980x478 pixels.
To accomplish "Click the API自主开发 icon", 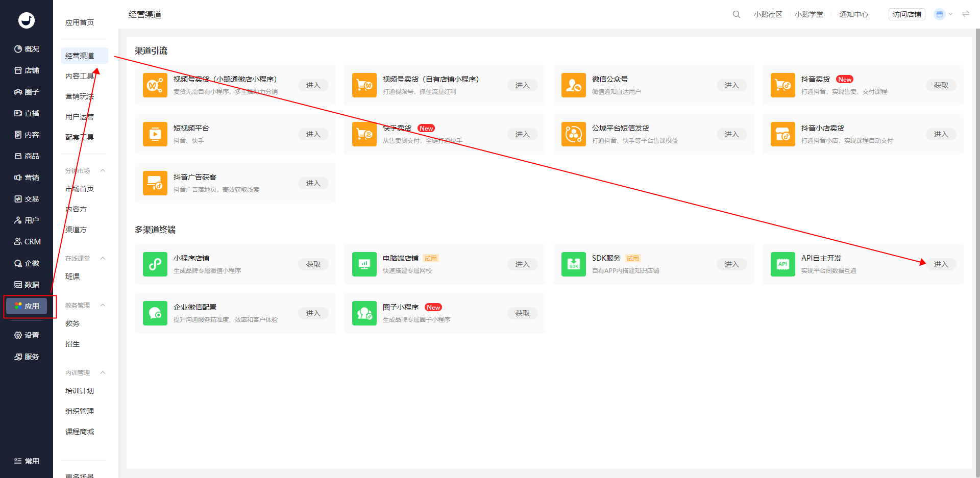I will click(x=783, y=264).
